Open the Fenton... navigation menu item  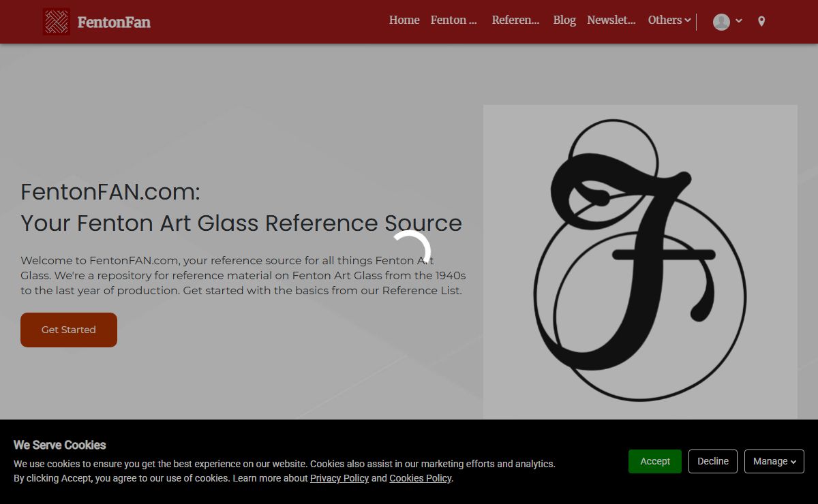point(454,20)
